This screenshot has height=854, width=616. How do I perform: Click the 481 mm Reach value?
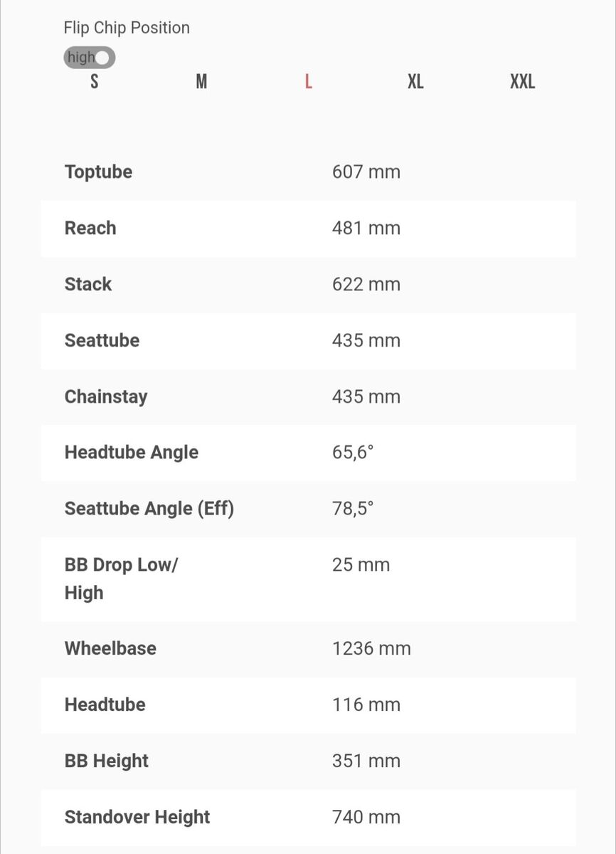366,228
